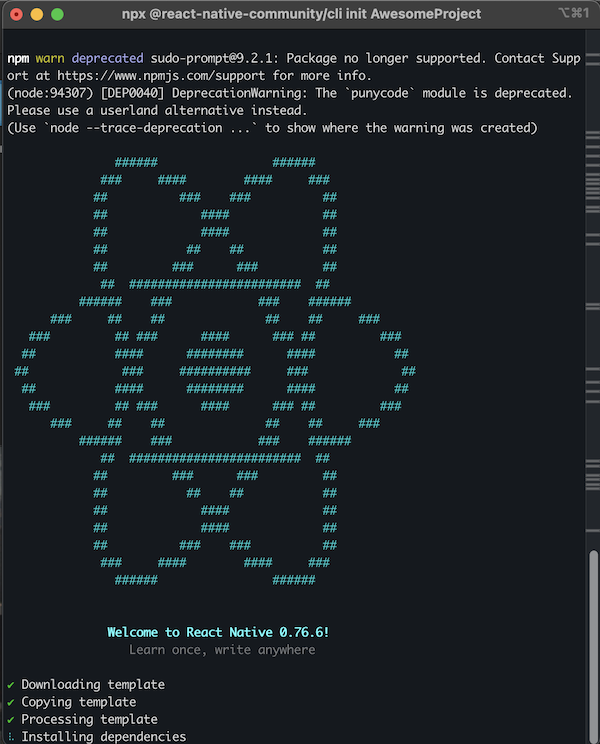The height and width of the screenshot is (744, 600).
Task: Click the 'sudo-prompt@9.2.1' package name
Action: (214, 58)
